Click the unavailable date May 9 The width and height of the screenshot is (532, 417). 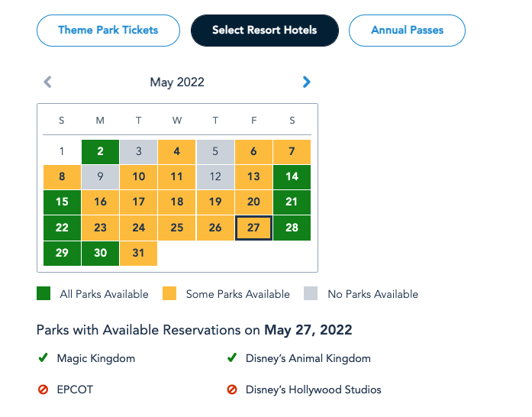coord(100,176)
